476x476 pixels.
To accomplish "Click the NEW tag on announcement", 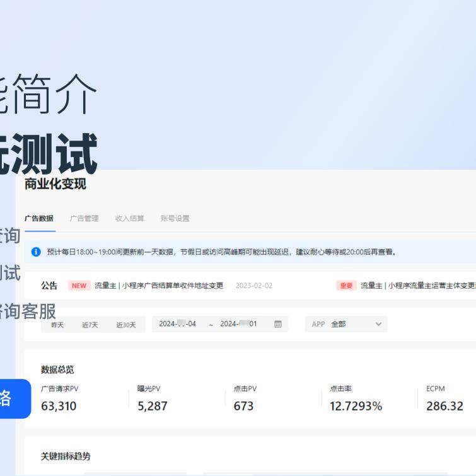I will pos(79,286).
